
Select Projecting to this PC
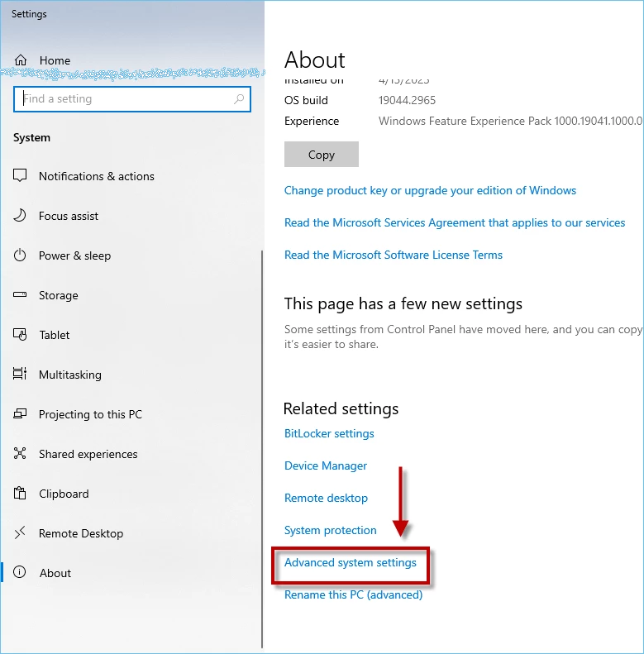tap(90, 414)
